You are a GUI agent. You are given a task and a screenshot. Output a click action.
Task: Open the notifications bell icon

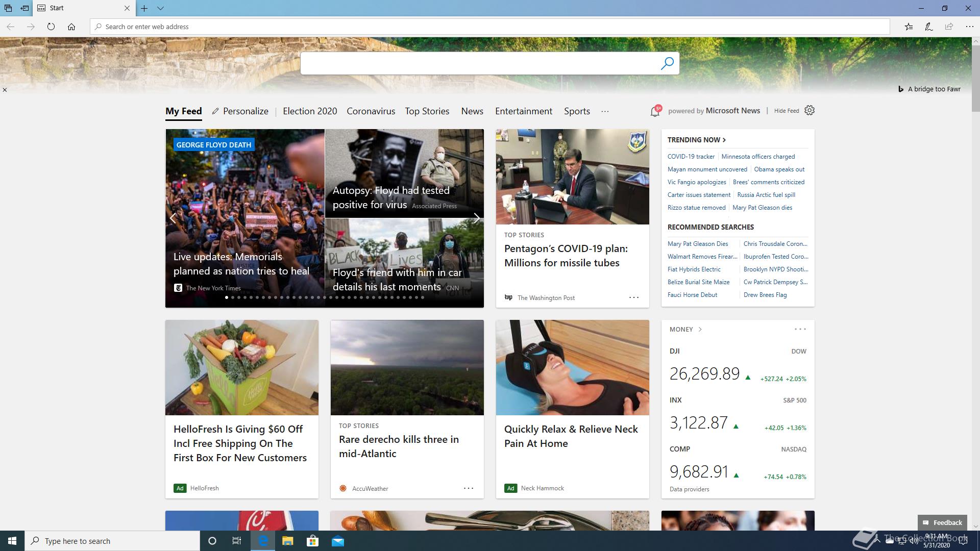pyautogui.click(x=655, y=111)
